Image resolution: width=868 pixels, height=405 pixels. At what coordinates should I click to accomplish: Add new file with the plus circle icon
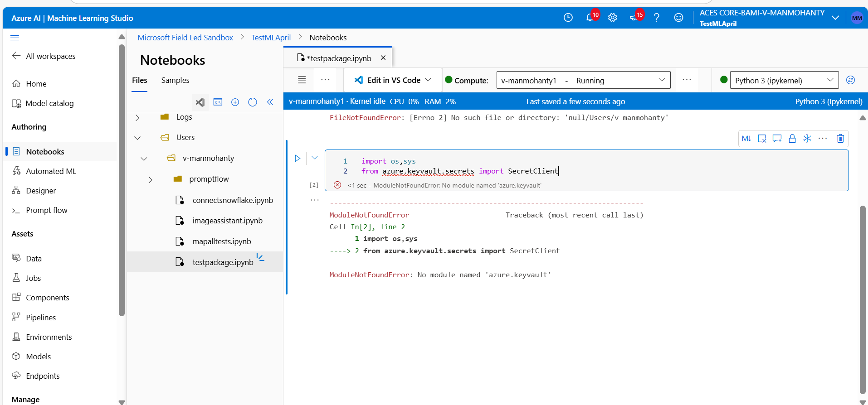(x=235, y=102)
